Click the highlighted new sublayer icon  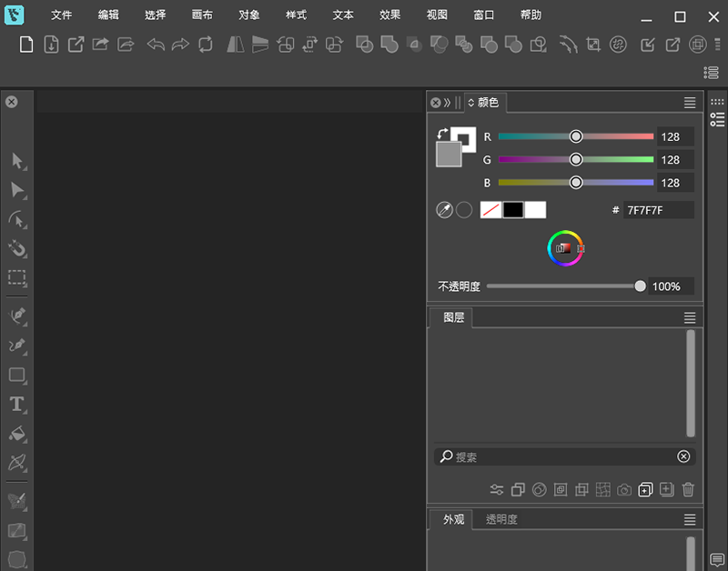(645, 489)
